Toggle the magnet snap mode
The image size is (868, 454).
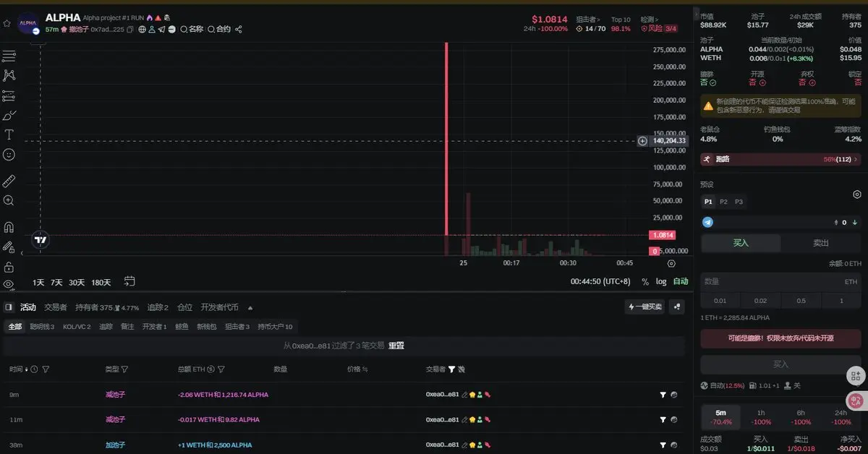(9, 227)
